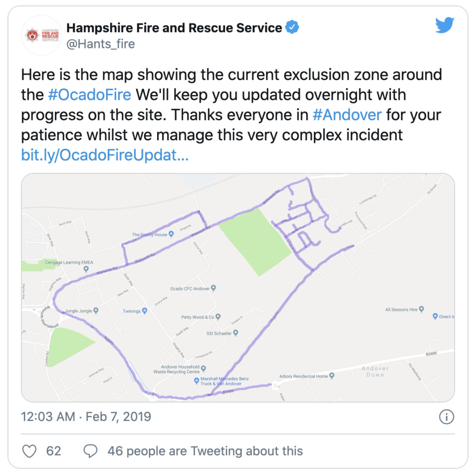Click the SSI Schaefer map pin
476x475 pixels.
pyautogui.click(x=236, y=333)
